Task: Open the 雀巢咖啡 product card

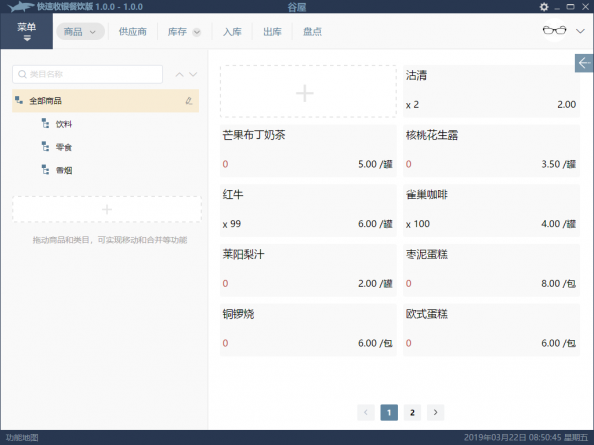Action: click(491, 211)
